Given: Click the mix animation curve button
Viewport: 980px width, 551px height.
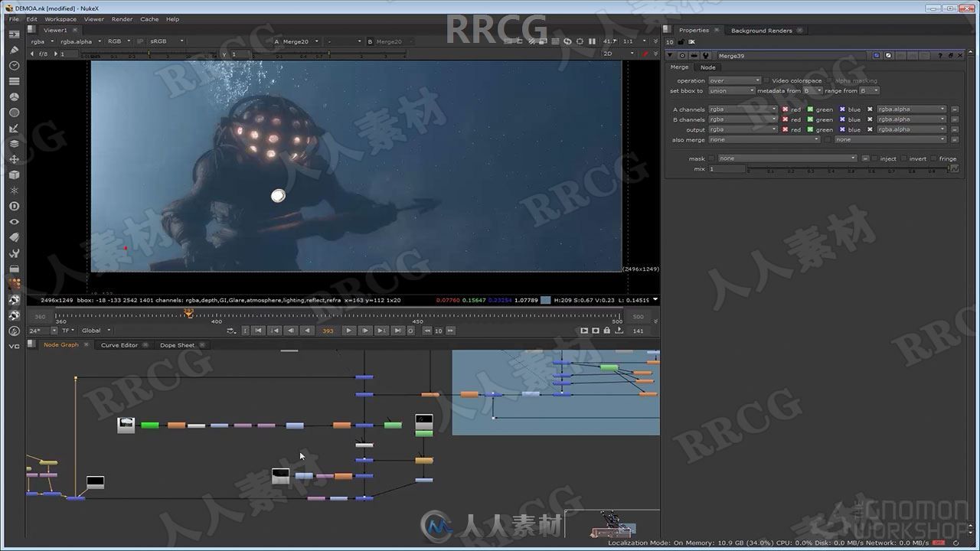Looking at the screenshot, I should (x=954, y=168).
